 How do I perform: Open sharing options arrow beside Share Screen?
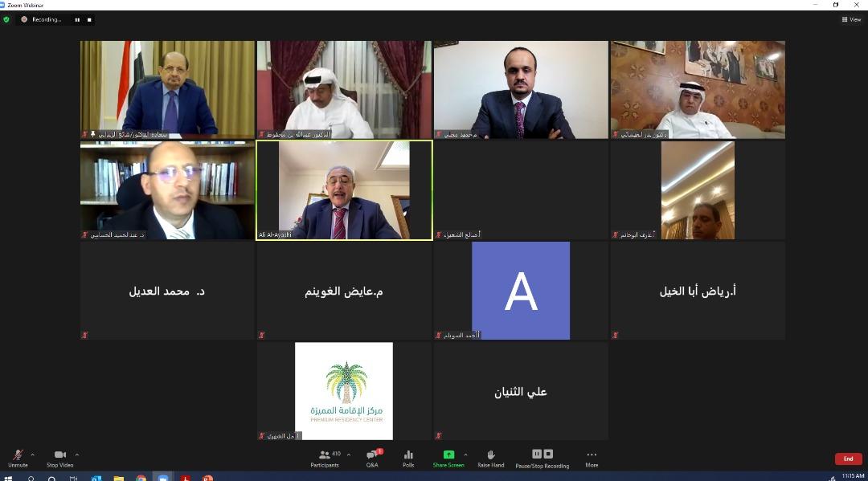(465, 455)
